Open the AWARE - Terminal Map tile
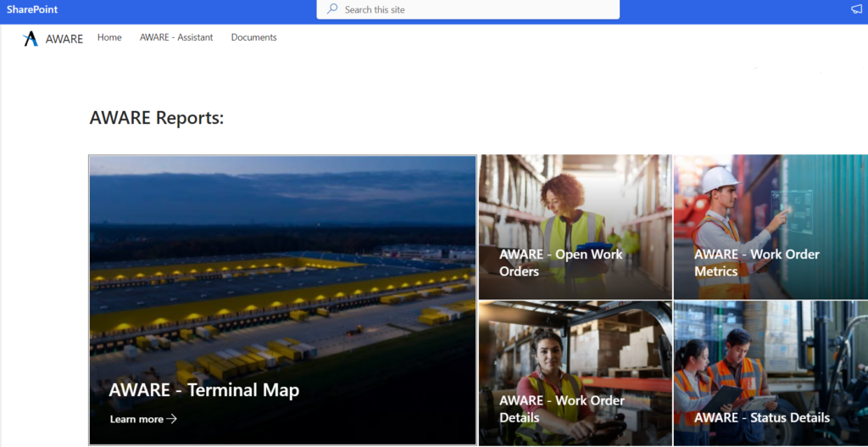 282,299
